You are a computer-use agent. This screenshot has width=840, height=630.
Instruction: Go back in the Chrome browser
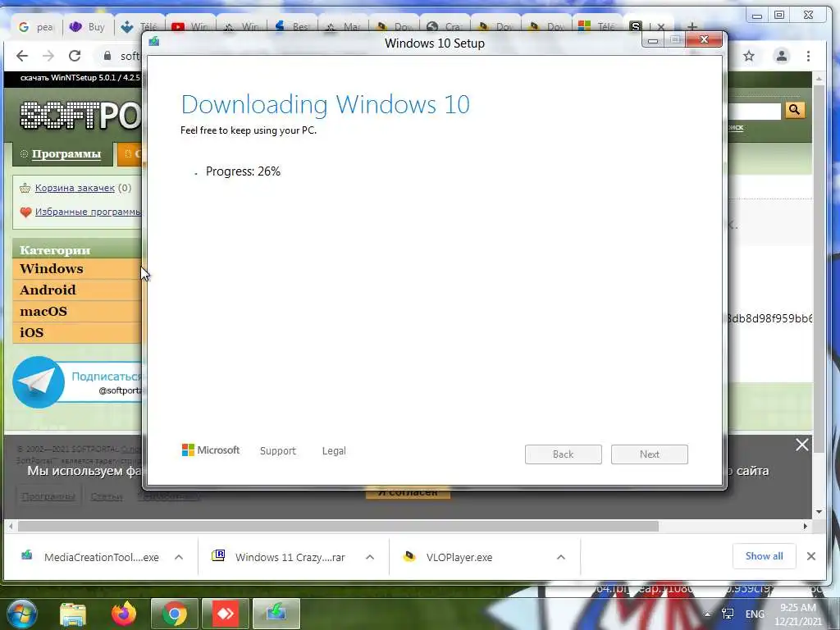pos(22,56)
